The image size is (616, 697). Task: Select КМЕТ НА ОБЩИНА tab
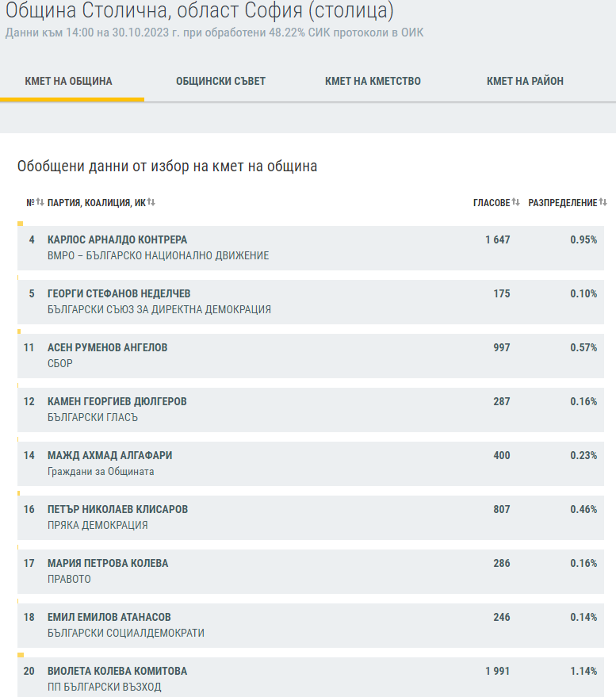click(69, 82)
